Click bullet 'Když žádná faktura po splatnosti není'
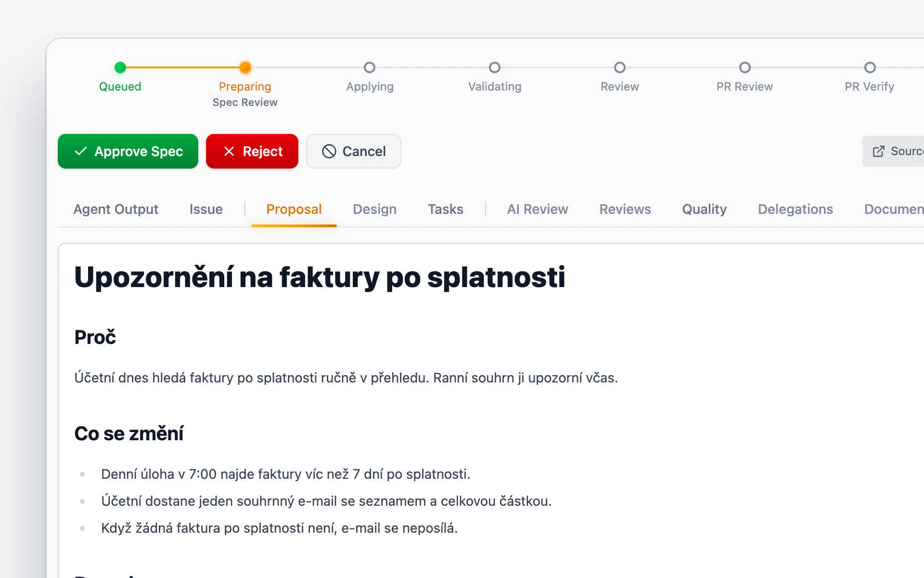The width and height of the screenshot is (924, 578). pyautogui.click(x=279, y=528)
